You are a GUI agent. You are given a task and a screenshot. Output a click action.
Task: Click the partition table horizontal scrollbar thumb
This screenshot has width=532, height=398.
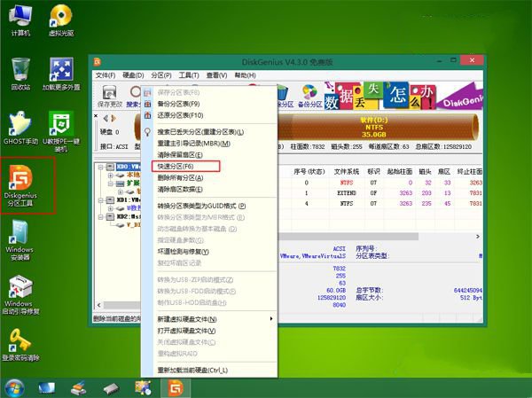click(348, 237)
